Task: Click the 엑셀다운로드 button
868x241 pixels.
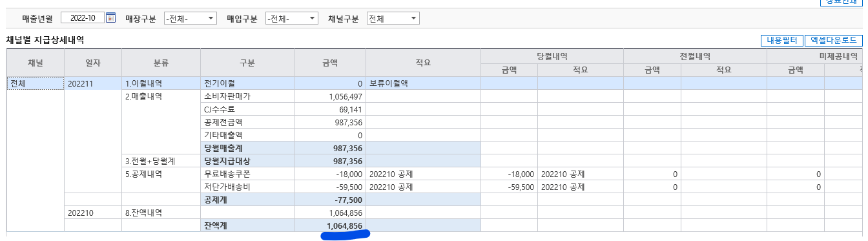Action: click(x=833, y=40)
